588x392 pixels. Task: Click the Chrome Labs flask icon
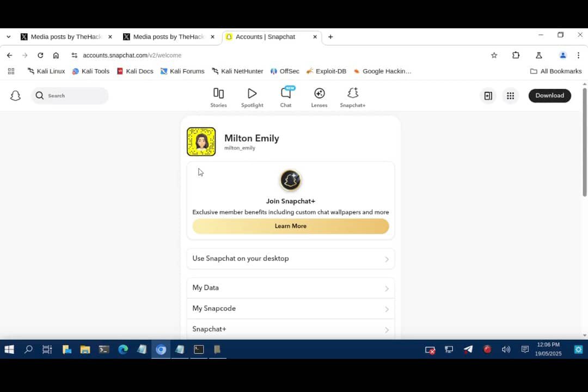pos(539,55)
